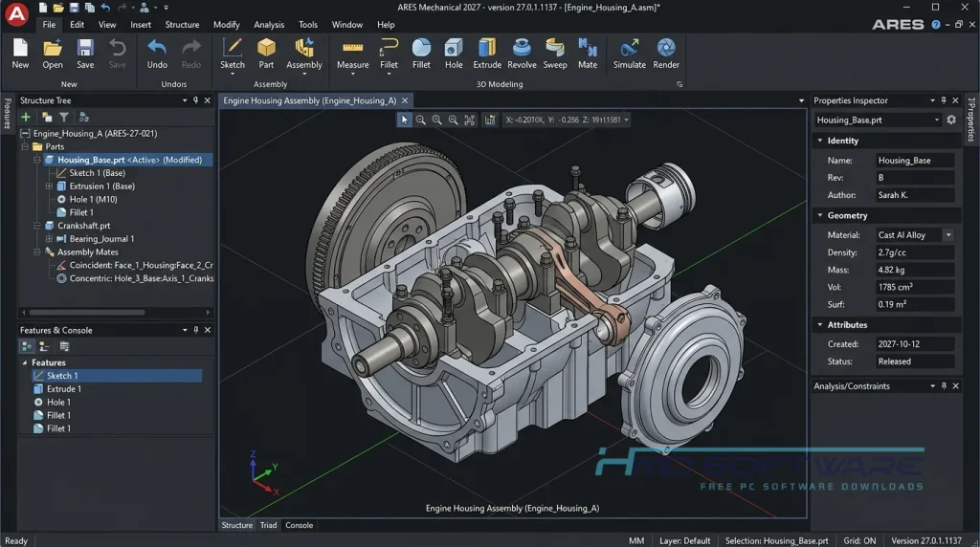
Task: Collapse the Identity section
Action: pyautogui.click(x=820, y=141)
